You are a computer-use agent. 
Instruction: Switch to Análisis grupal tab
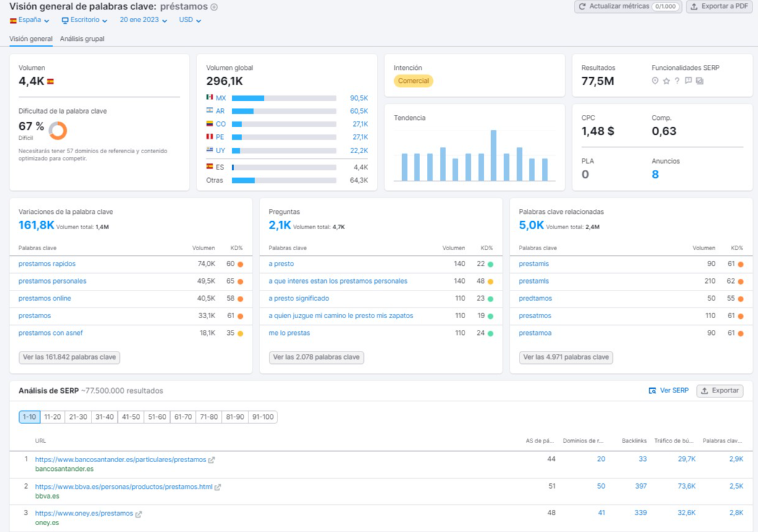(x=82, y=38)
